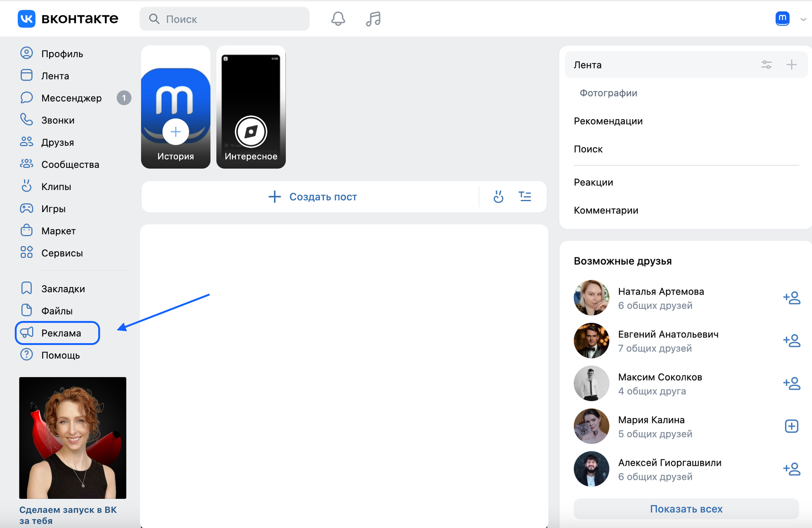
Task: Add a story with plus button
Action: 176,132
